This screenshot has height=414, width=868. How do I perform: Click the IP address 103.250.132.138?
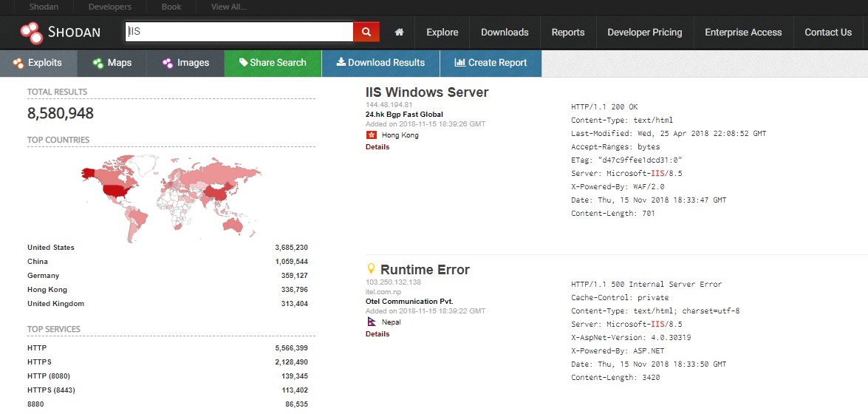(x=393, y=282)
